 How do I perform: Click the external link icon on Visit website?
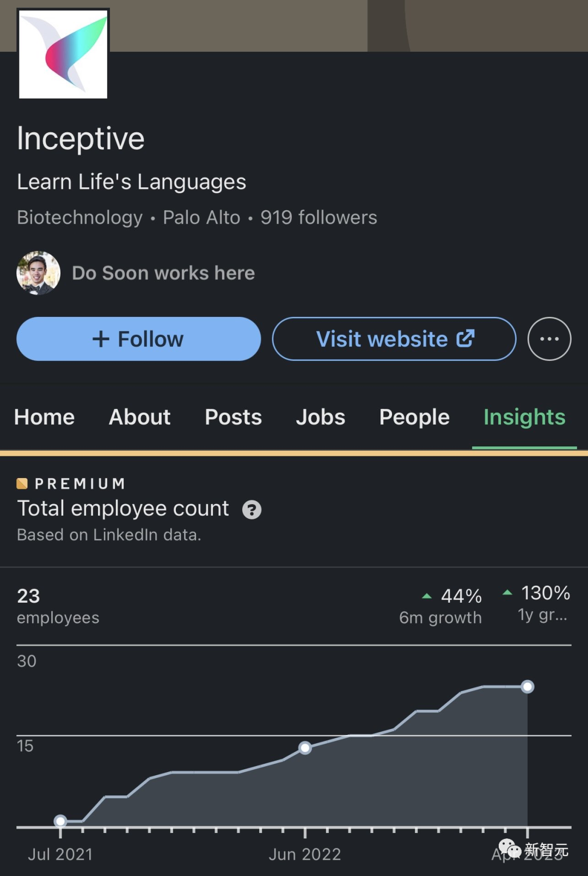465,338
